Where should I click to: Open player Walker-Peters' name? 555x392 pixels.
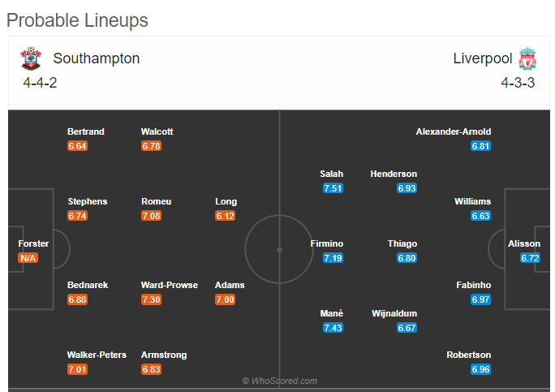(x=97, y=355)
